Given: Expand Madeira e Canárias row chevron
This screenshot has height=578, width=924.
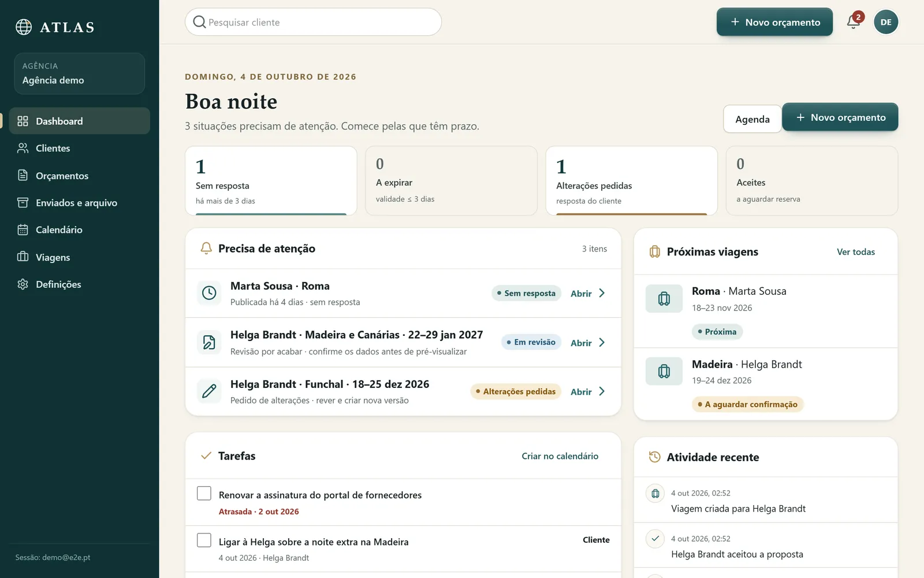Looking at the screenshot, I should pos(602,342).
